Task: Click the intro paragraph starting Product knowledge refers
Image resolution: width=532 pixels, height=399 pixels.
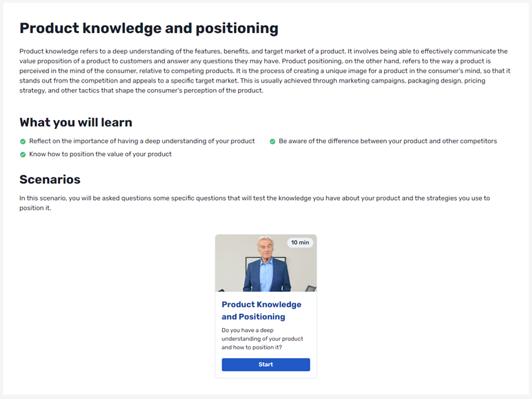Action: [x=264, y=71]
